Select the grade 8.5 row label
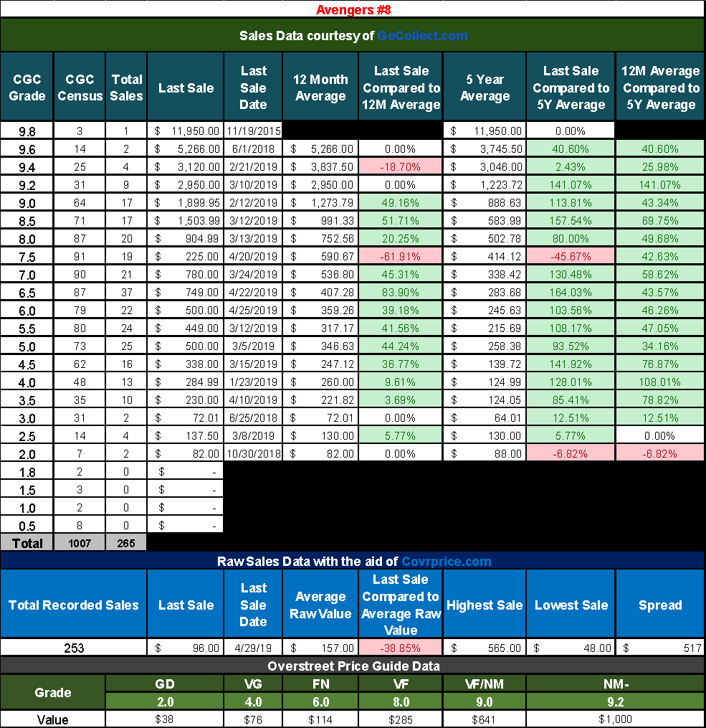This screenshot has width=706, height=728. pos(27,221)
